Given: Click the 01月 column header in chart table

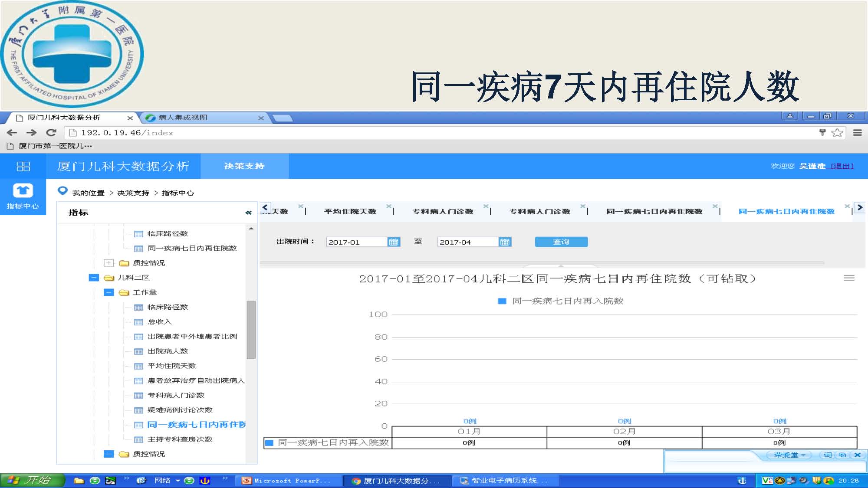Looking at the screenshot, I should pyautogui.click(x=469, y=432).
